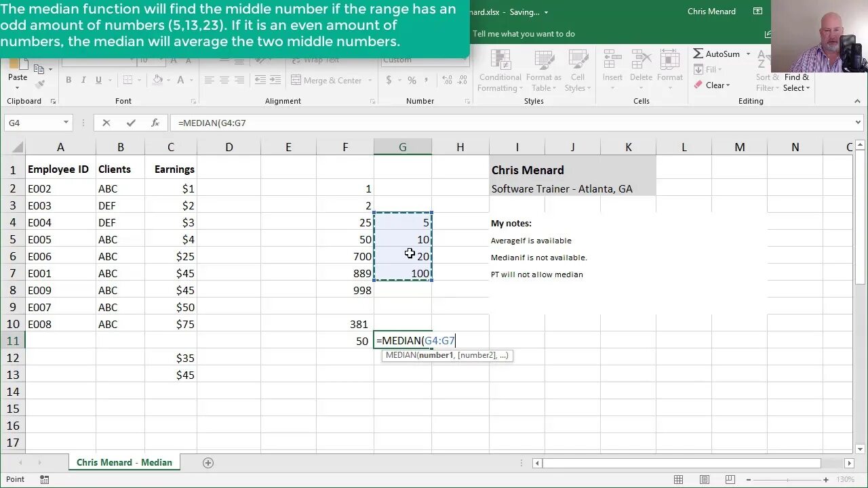Apply Percent Style format

[x=412, y=80]
